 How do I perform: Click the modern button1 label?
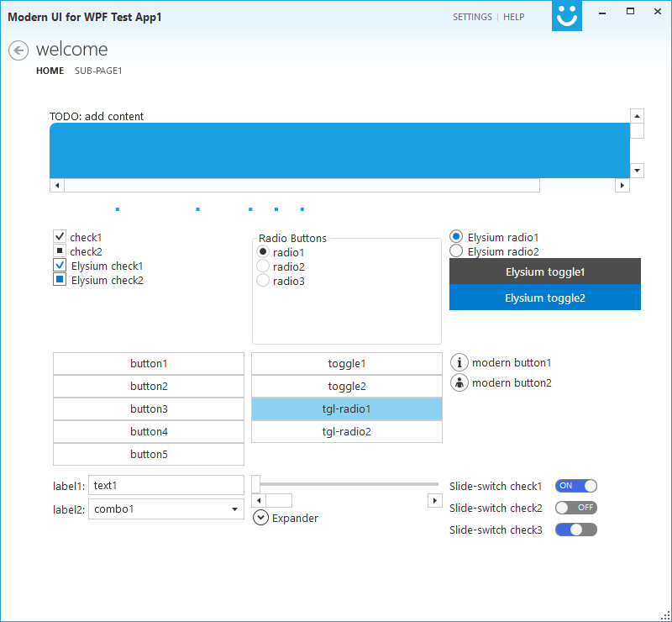point(512,363)
